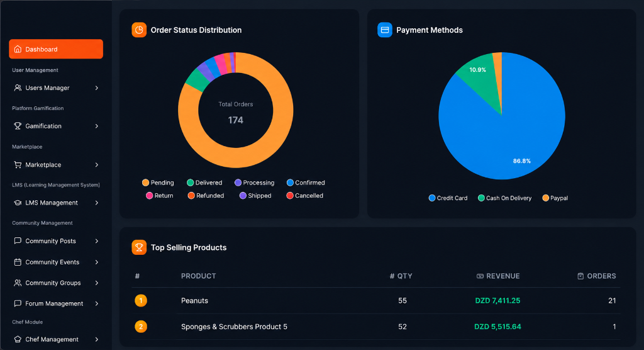Image resolution: width=644 pixels, height=350 pixels.
Task: Expand the Users Manager chevron
Action: point(96,87)
